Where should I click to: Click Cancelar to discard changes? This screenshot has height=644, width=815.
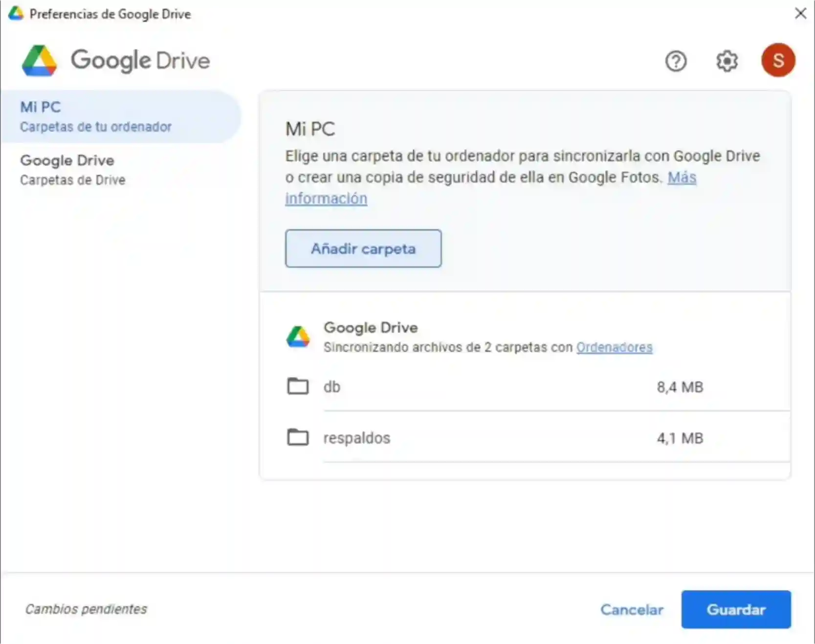click(x=632, y=609)
